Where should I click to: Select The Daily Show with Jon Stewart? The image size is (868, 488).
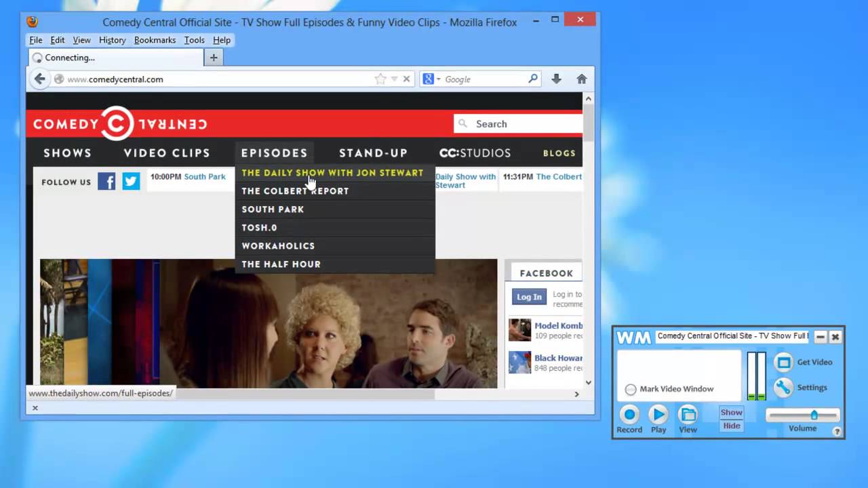[335, 173]
